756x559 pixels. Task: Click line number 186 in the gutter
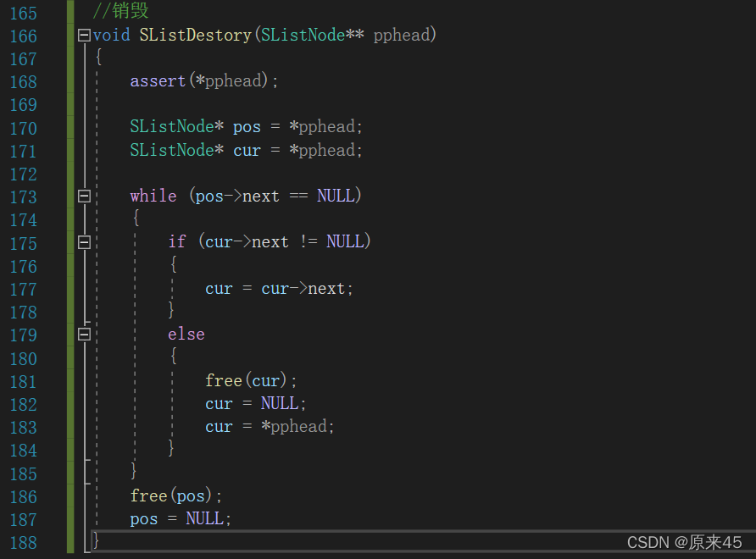(24, 497)
